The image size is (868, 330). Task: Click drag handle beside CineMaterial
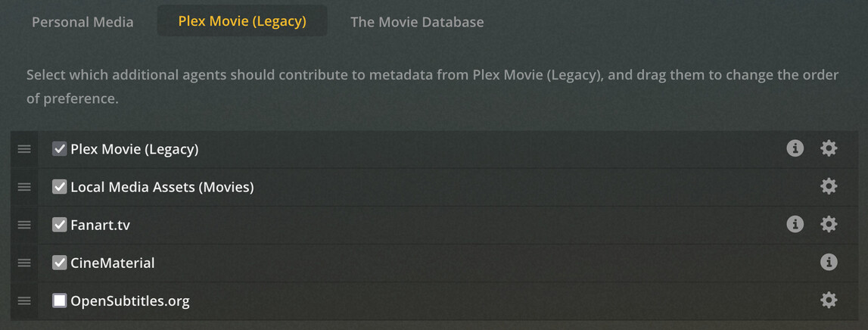[24, 263]
